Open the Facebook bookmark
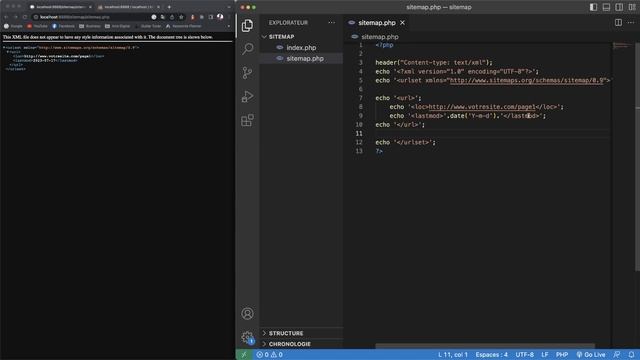Viewport: 640px width, 360px height. click(63, 26)
